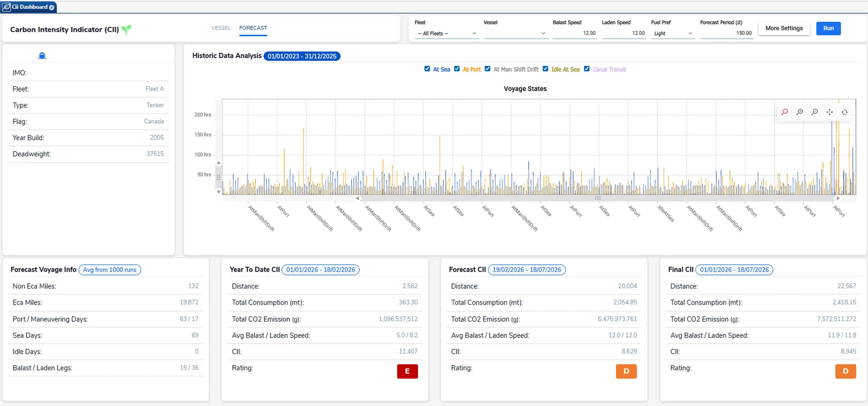Open the Fleet dropdown
The height and width of the screenshot is (406, 868).
point(447,33)
